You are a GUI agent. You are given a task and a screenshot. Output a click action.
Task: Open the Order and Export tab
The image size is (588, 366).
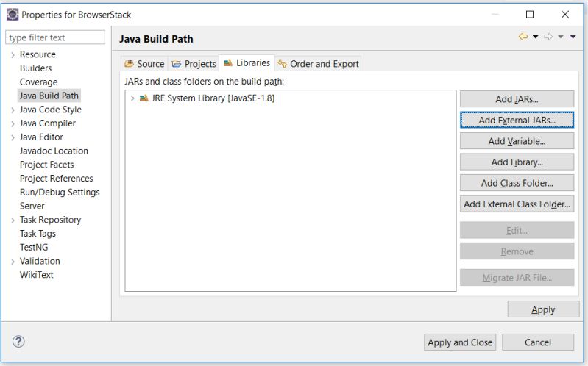click(318, 64)
